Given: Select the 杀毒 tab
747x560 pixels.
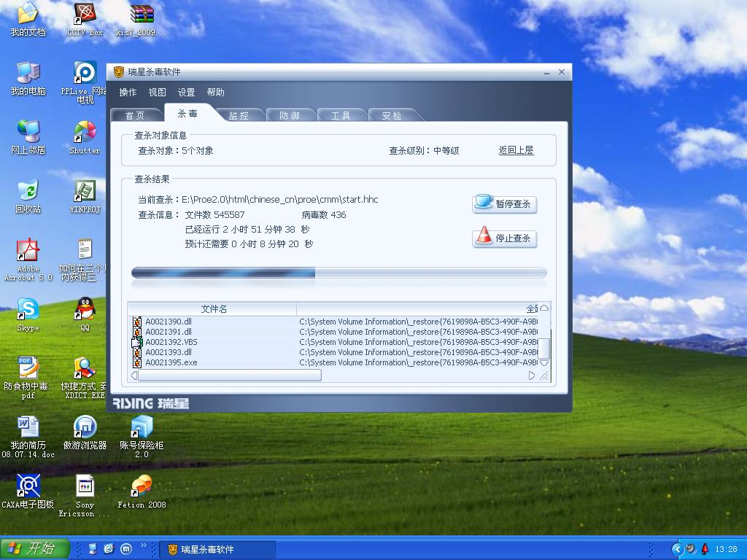Looking at the screenshot, I should pyautogui.click(x=187, y=113).
